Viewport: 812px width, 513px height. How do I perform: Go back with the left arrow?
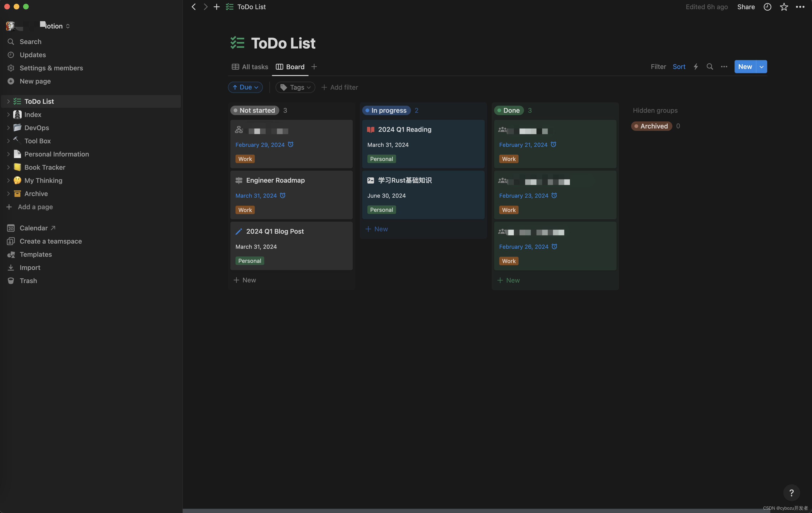click(x=194, y=7)
